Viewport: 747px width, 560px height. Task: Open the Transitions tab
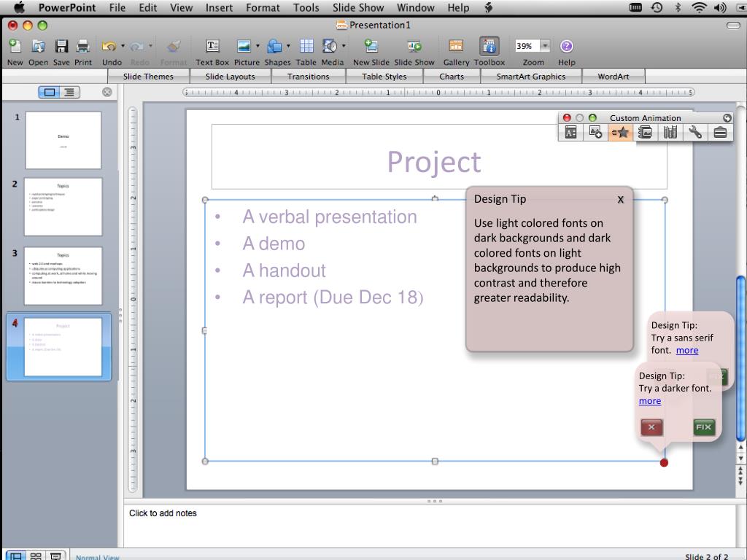309,76
